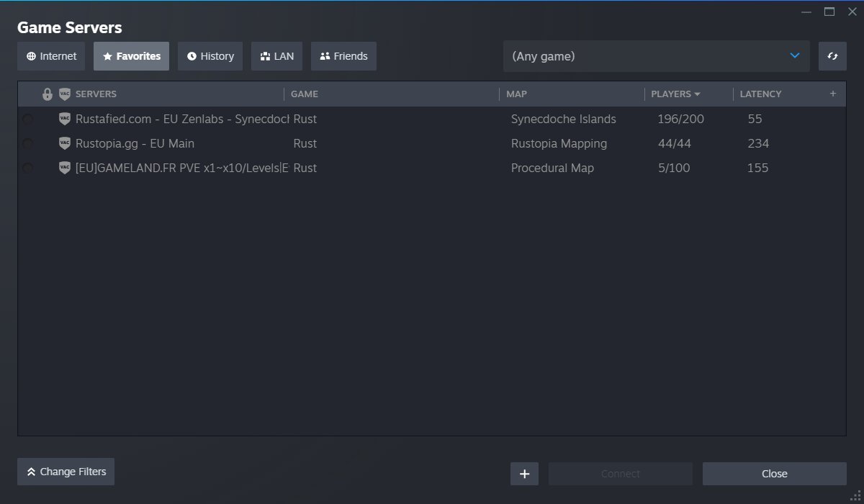The height and width of the screenshot is (504, 864).
Task: Click the 44/44 players value
Action: [x=674, y=143]
